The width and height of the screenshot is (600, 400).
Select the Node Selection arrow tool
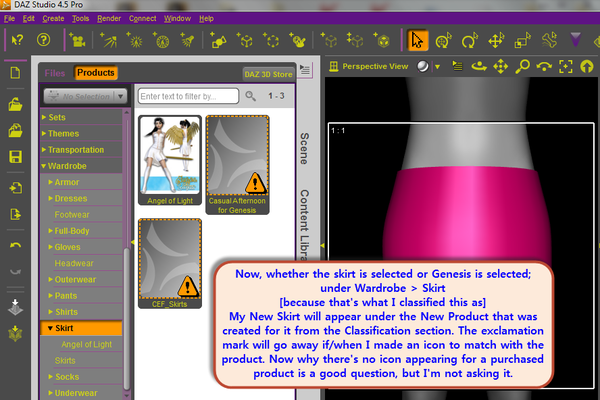pos(417,40)
